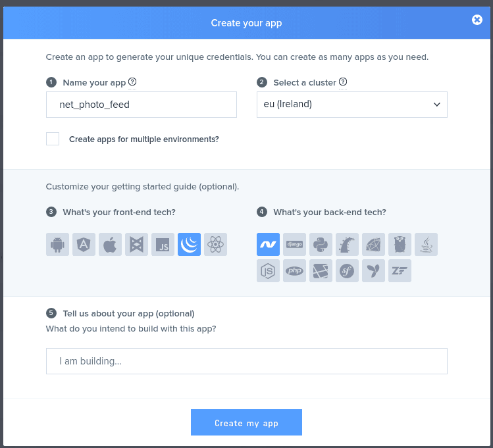Close the Create your app dialog
The width and height of the screenshot is (493, 448).
tap(477, 20)
